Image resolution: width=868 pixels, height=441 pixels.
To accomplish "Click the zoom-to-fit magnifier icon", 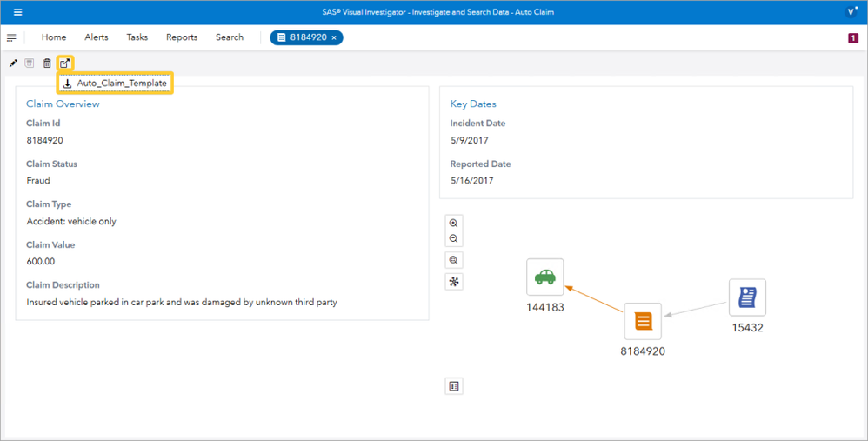I will [454, 260].
